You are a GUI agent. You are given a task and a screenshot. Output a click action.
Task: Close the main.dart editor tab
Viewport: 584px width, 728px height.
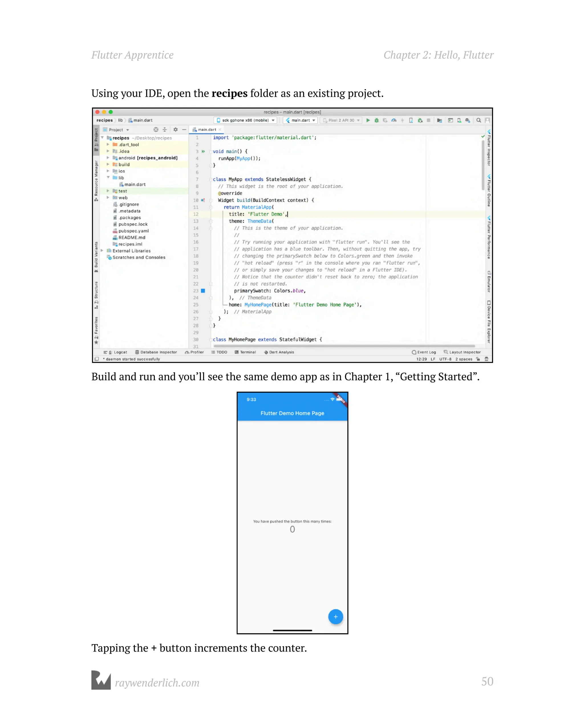point(220,130)
